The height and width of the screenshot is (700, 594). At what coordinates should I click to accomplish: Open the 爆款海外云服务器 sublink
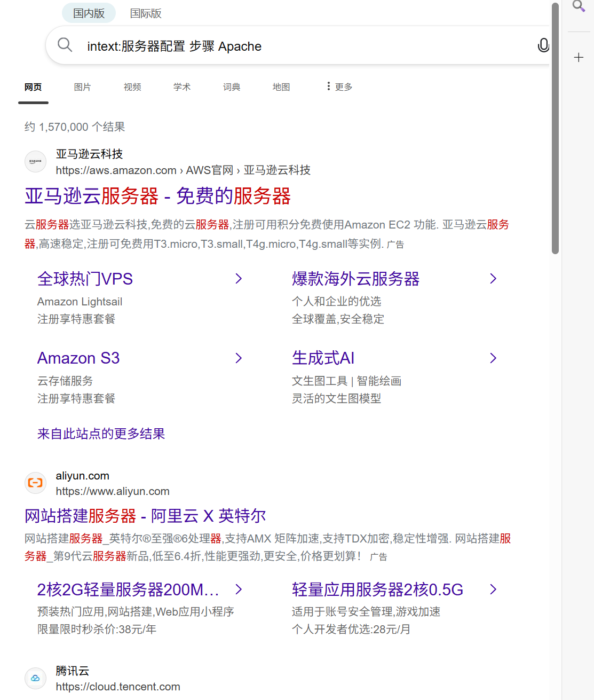coord(355,279)
